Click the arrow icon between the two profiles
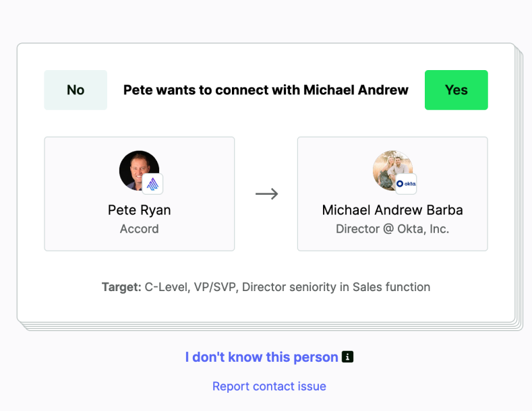532x411 pixels. [266, 194]
